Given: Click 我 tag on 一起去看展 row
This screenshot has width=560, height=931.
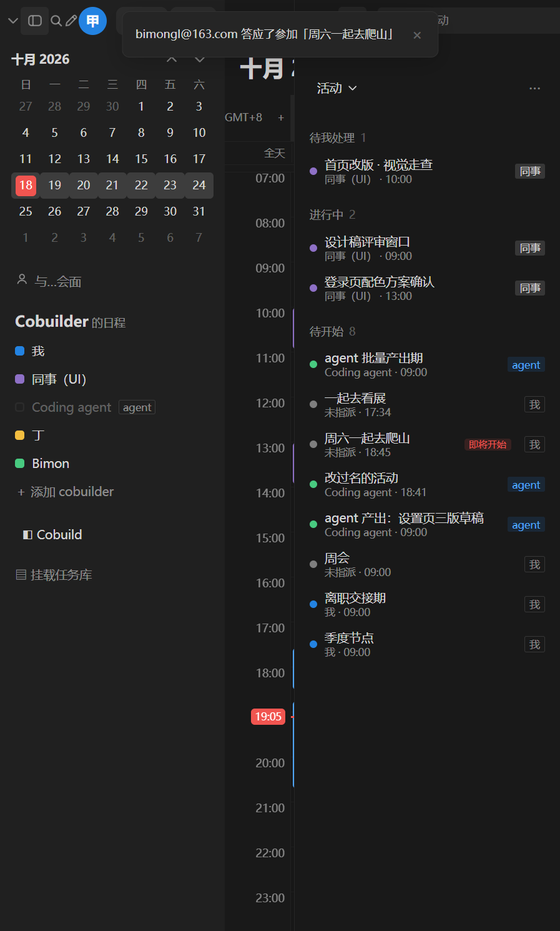Looking at the screenshot, I should (x=534, y=405).
